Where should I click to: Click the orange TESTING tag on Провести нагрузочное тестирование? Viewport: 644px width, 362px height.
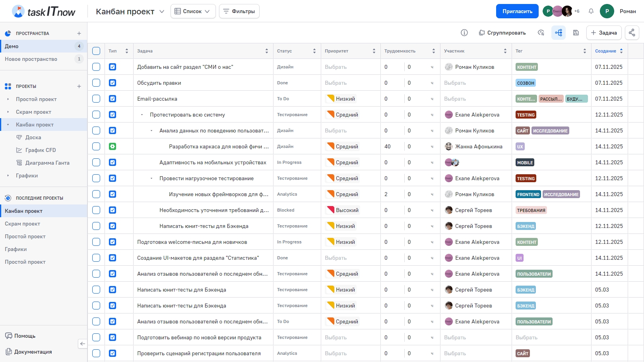coord(526,179)
